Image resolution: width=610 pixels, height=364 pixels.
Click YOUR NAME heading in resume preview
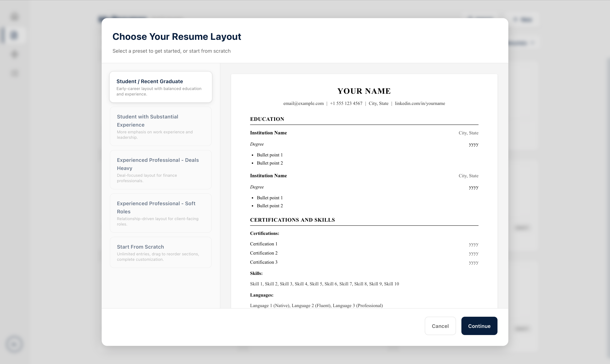364,91
